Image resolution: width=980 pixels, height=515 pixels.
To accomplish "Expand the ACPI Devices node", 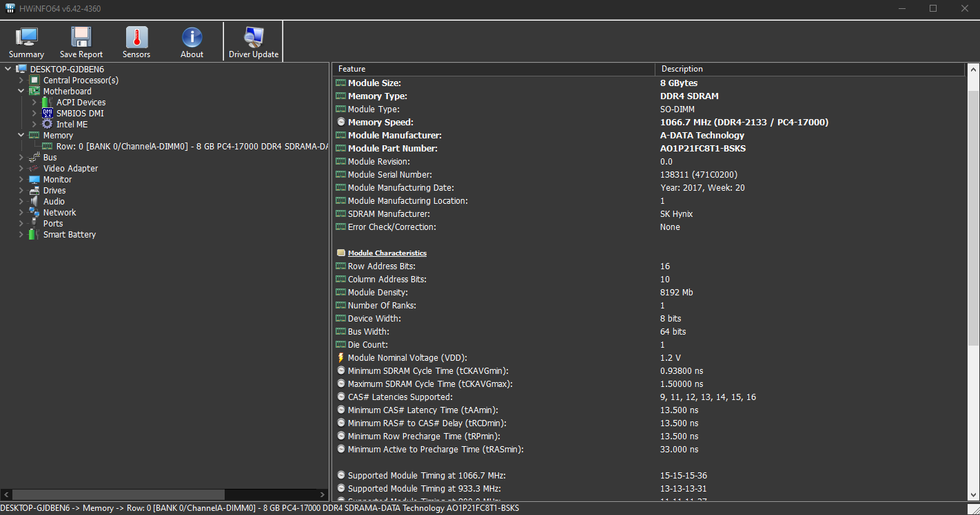I will coord(34,102).
